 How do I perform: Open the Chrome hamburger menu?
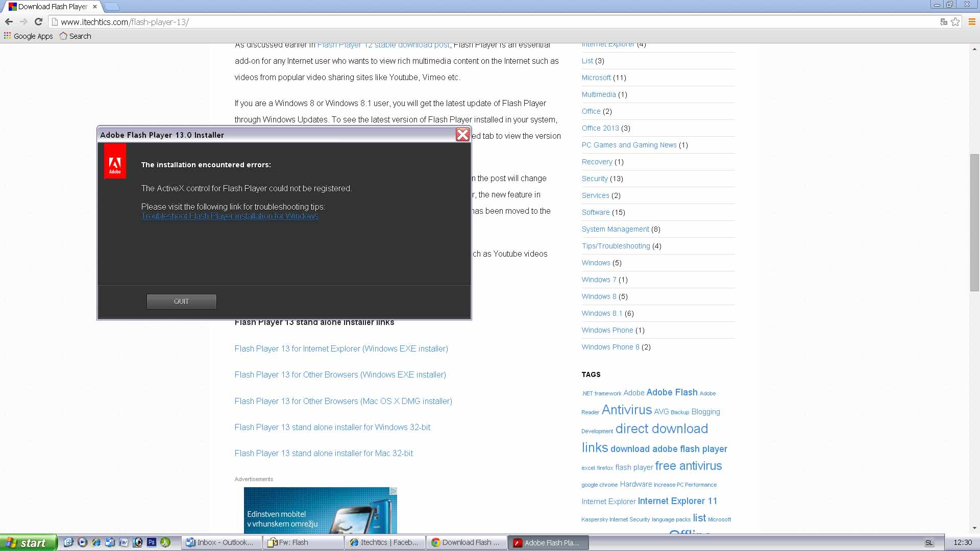972,22
